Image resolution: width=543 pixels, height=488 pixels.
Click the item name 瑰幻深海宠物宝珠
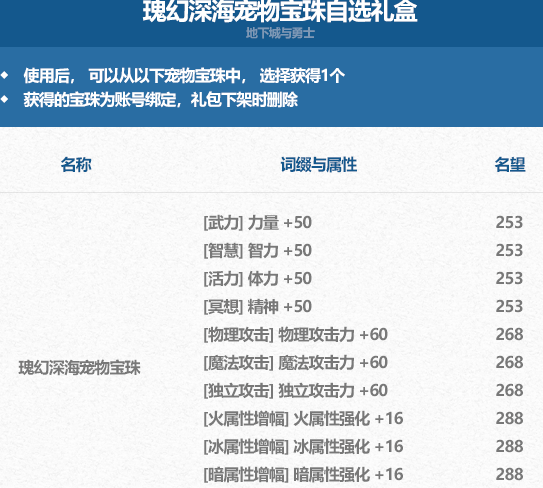(79, 368)
